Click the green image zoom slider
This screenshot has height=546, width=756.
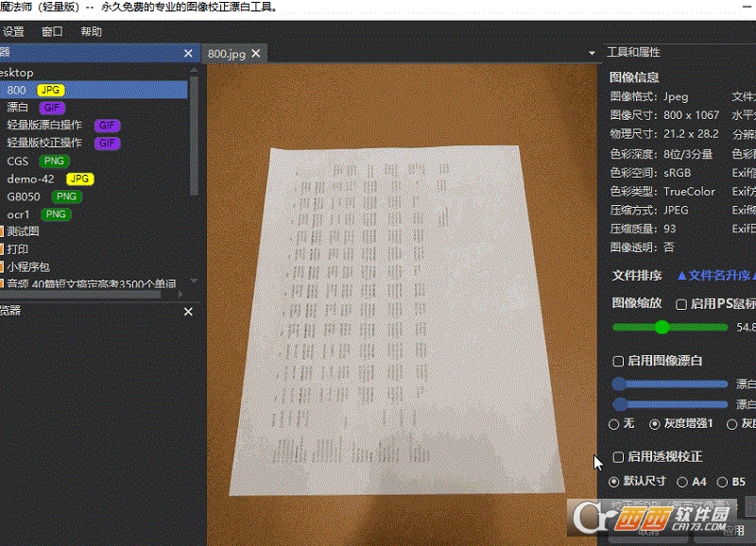click(x=670, y=328)
